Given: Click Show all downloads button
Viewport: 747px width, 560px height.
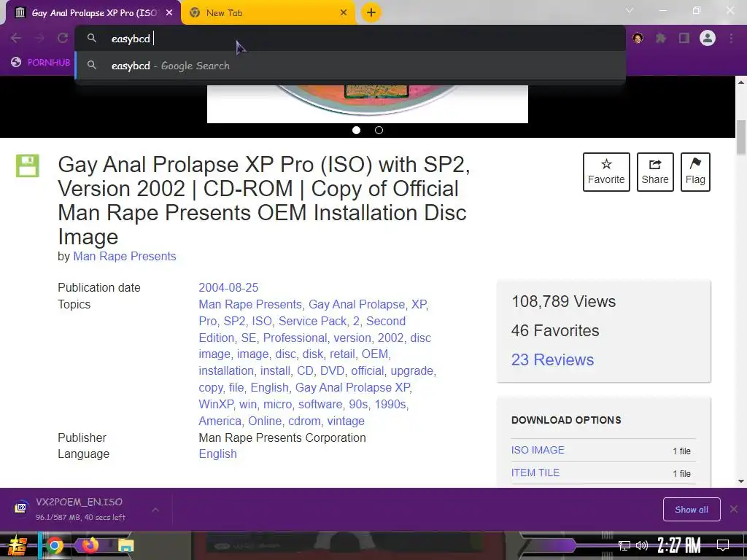Looking at the screenshot, I should point(692,510).
